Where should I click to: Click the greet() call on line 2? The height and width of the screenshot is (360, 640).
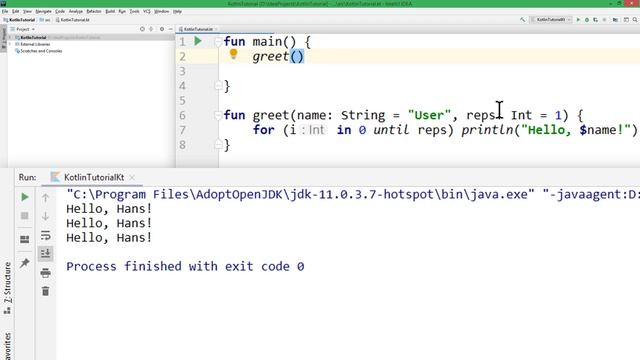pyautogui.click(x=278, y=56)
